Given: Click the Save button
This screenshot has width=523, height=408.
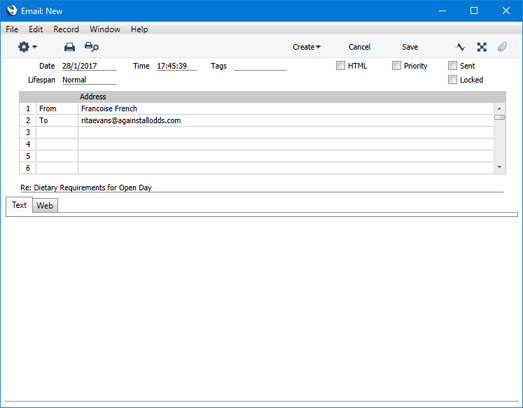Looking at the screenshot, I should [x=410, y=47].
